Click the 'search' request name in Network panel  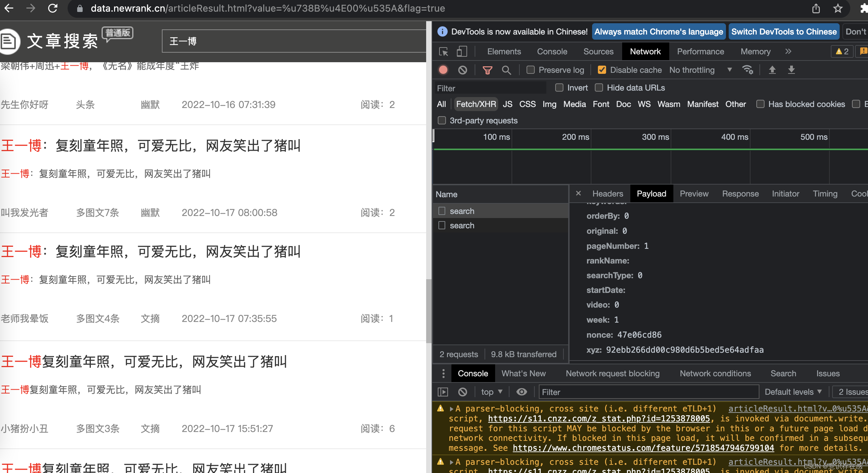click(x=462, y=211)
